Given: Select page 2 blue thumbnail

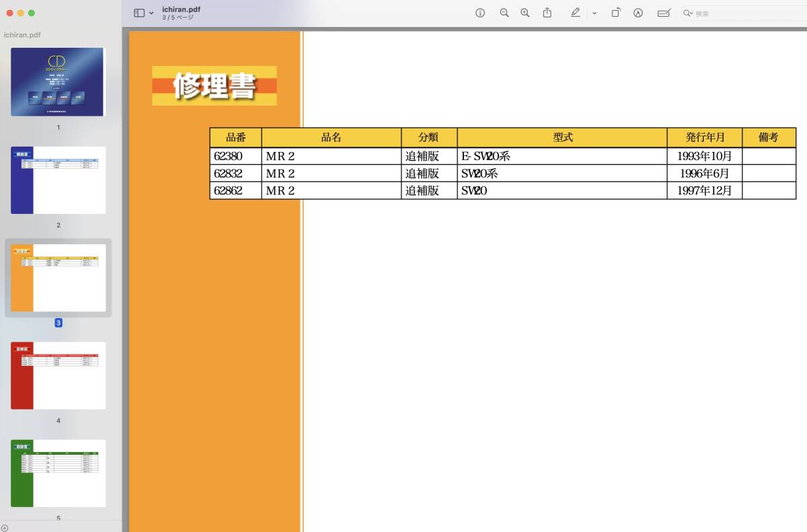Looking at the screenshot, I should (58, 180).
